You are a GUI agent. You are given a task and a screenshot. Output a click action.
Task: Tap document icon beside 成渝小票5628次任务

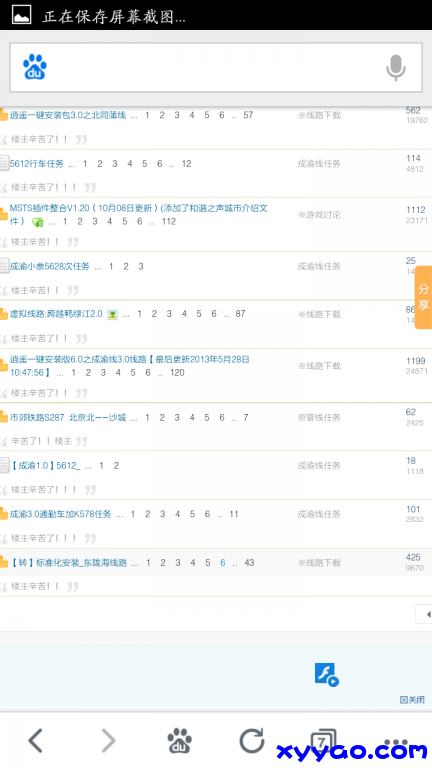coord(4,266)
